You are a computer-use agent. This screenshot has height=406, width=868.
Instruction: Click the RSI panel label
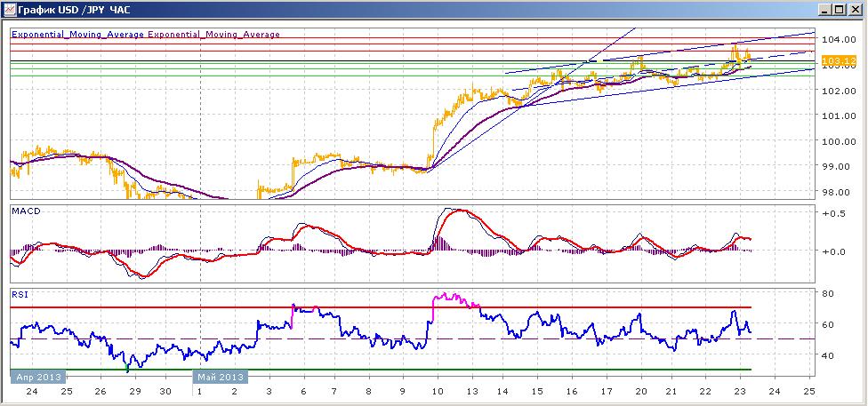point(20,295)
